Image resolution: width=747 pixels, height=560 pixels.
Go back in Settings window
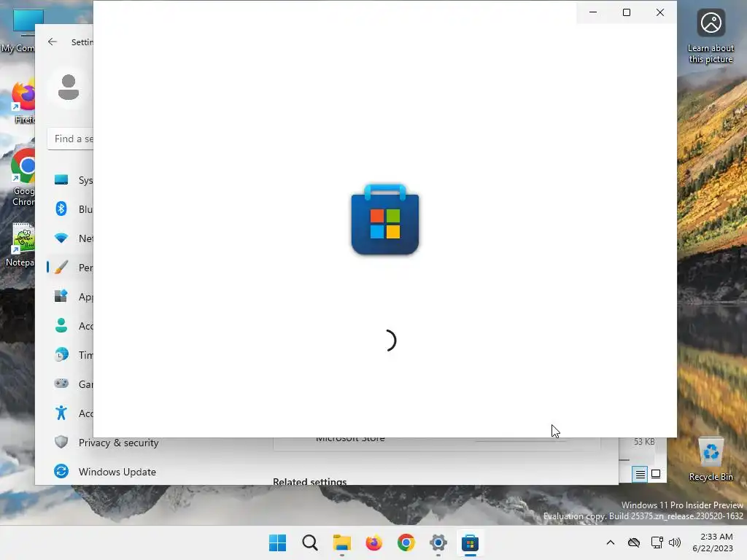53,42
